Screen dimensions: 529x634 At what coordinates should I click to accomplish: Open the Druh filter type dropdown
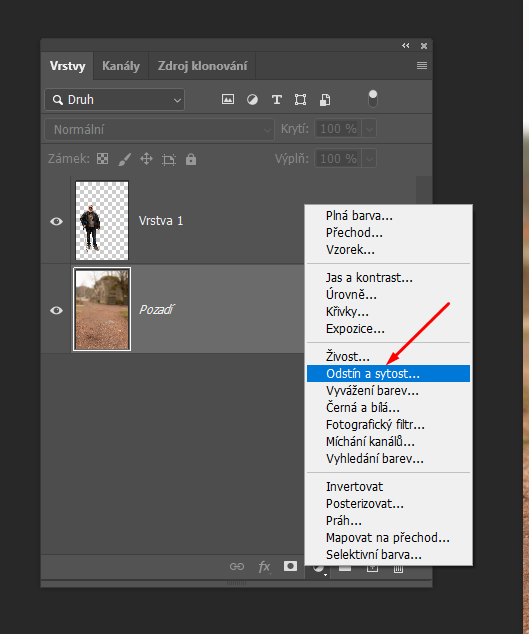114,99
